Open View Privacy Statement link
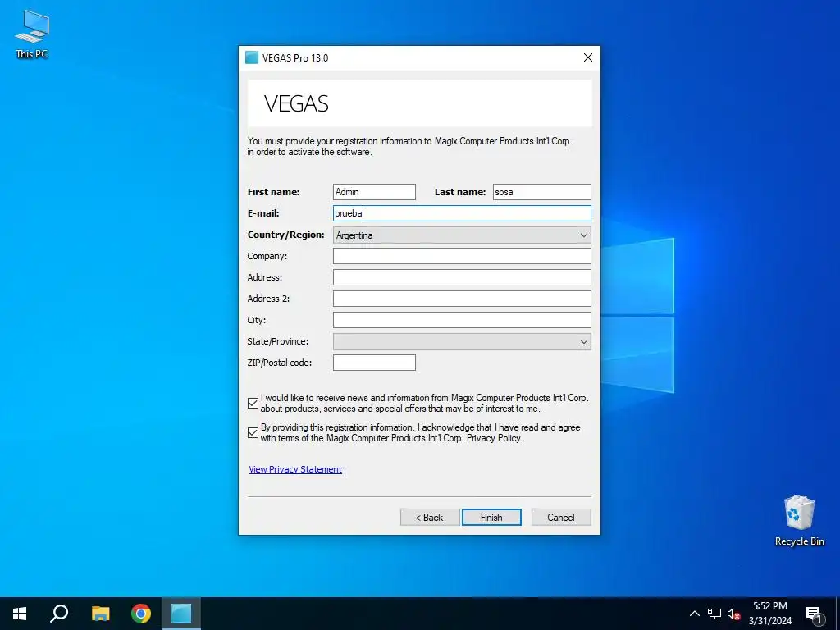840x630 pixels. pyautogui.click(x=295, y=469)
